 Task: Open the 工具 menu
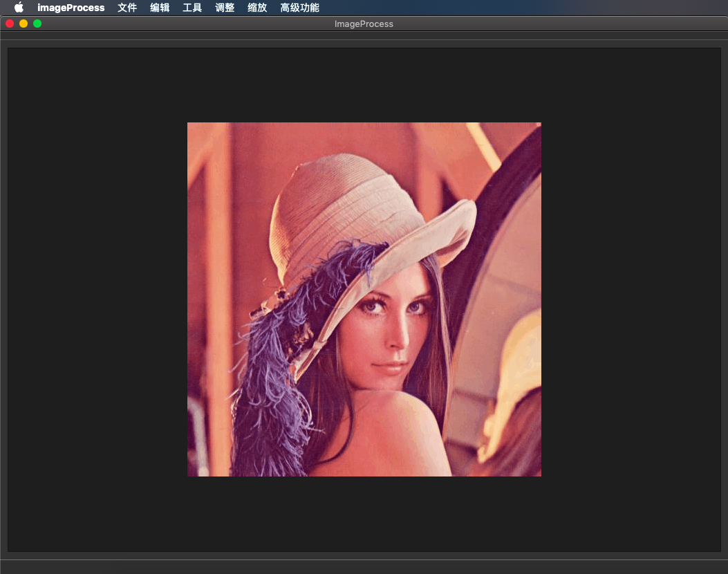pos(192,8)
